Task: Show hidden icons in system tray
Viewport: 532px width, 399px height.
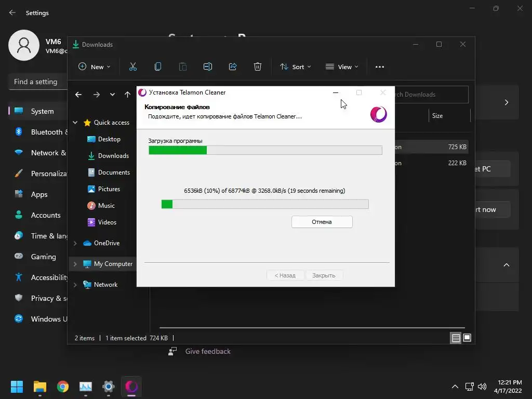Action: (455, 387)
